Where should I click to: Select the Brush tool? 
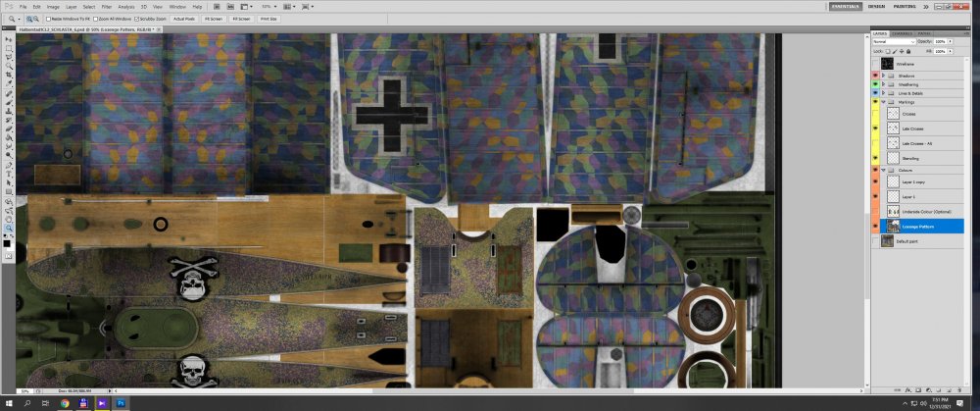tap(9, 102)
